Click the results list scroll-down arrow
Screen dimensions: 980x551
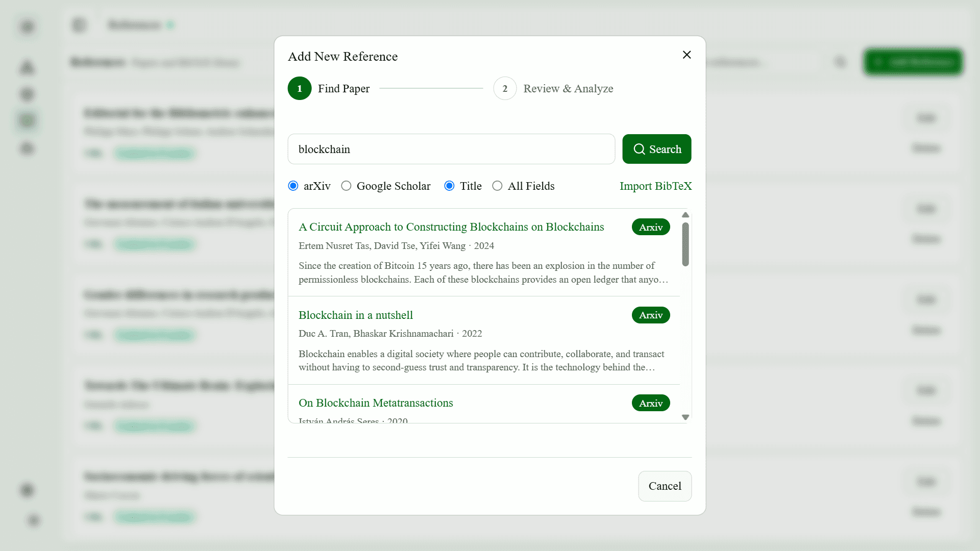685,417
